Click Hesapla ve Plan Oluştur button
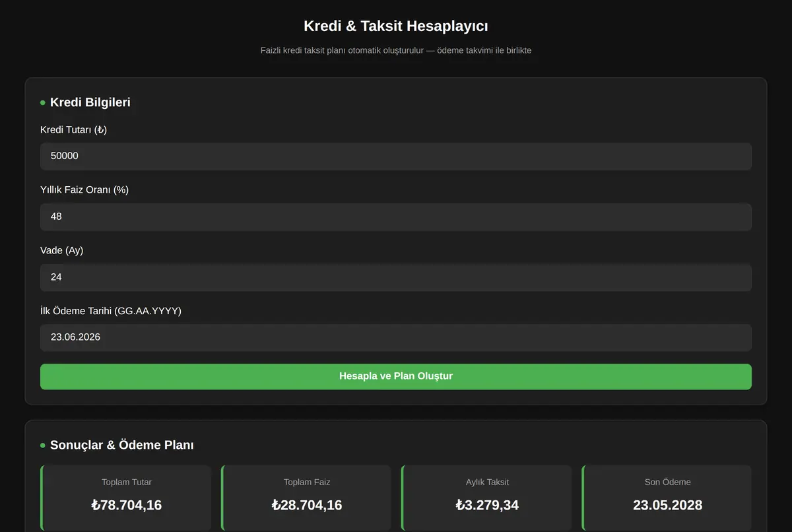This screenshot has height=532, width=792. tap(396, 376)
